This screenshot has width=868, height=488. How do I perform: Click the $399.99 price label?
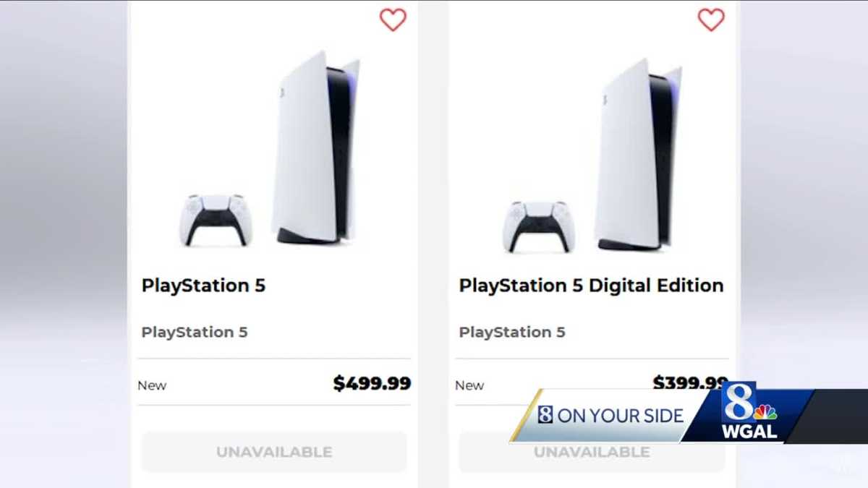(x=688, y=382)
